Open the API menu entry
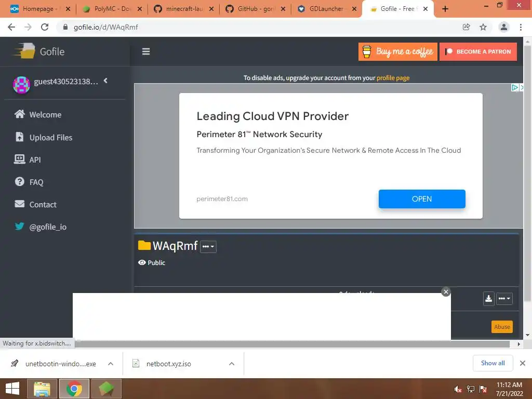The width and height of the screenshot is (532, 399). [35, 160]
